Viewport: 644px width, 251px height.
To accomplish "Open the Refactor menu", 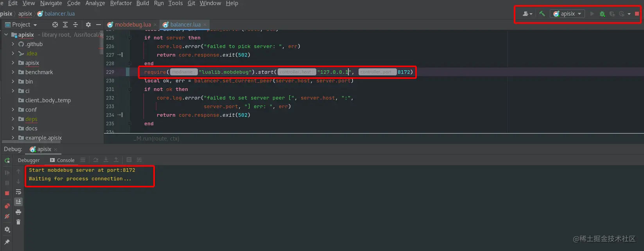I will click(121, 3).
